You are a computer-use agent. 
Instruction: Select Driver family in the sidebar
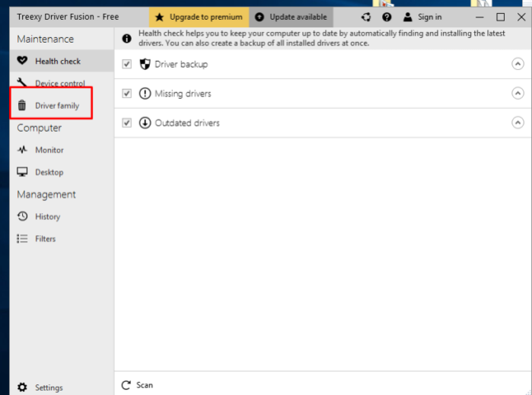tap(62, 106)
